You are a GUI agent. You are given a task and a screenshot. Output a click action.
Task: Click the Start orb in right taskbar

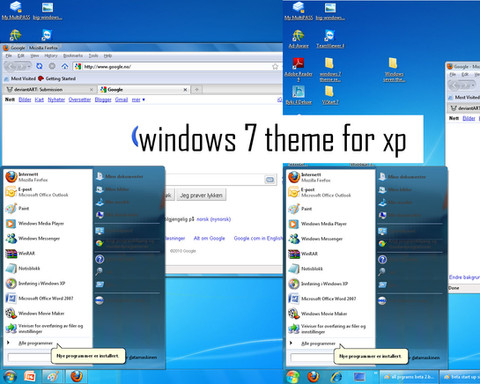pyautogui.click(x=292, y=377)
